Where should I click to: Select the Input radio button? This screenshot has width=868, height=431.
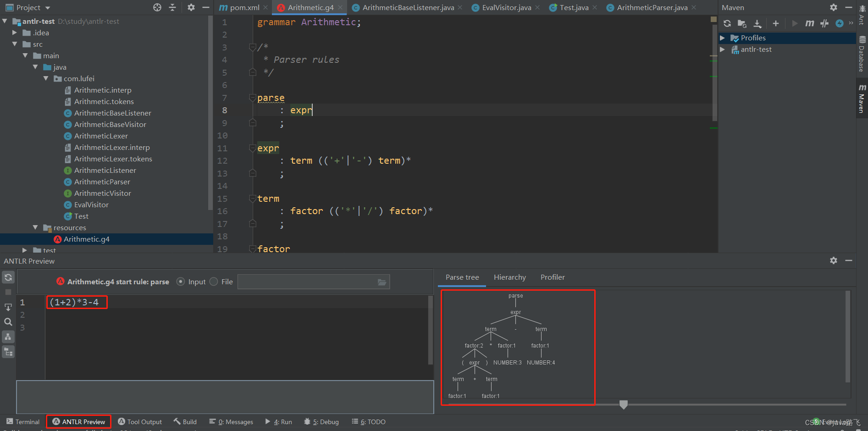tap(181, 282)
